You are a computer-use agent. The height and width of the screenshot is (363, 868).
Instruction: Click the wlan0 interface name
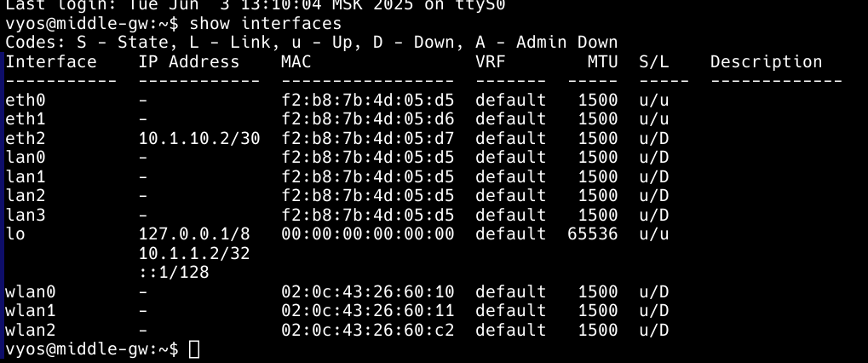coord(31,291)
